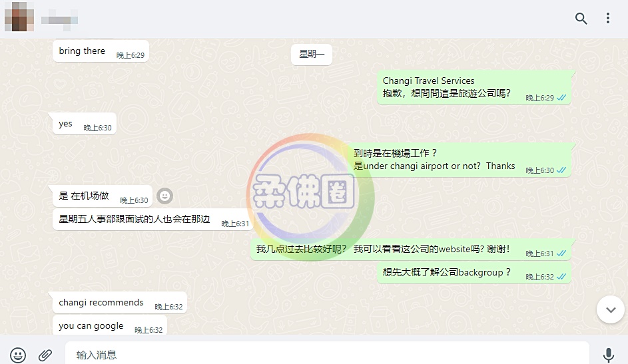The image size is (628, 364).
Task: Select the 'changi recommends' message bubble
Action: (x=120, y=303)
